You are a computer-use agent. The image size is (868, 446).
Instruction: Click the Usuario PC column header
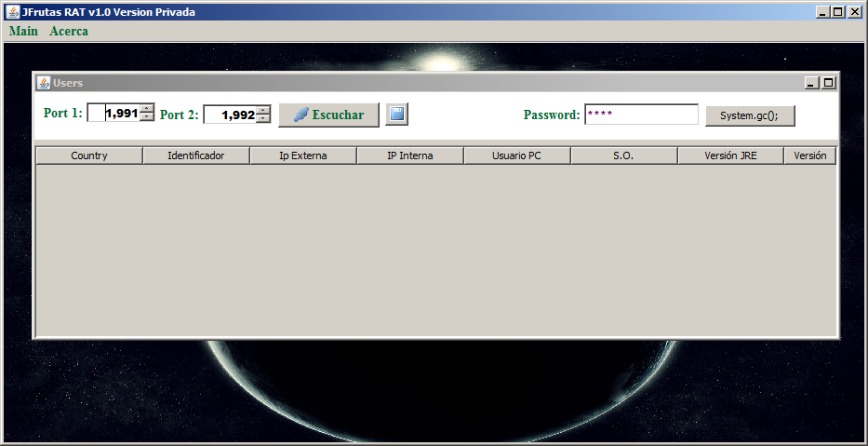516,155
